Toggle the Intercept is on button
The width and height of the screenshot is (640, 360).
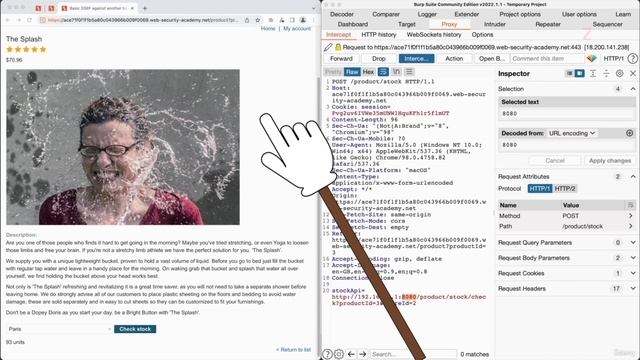(x=416, y=59)
